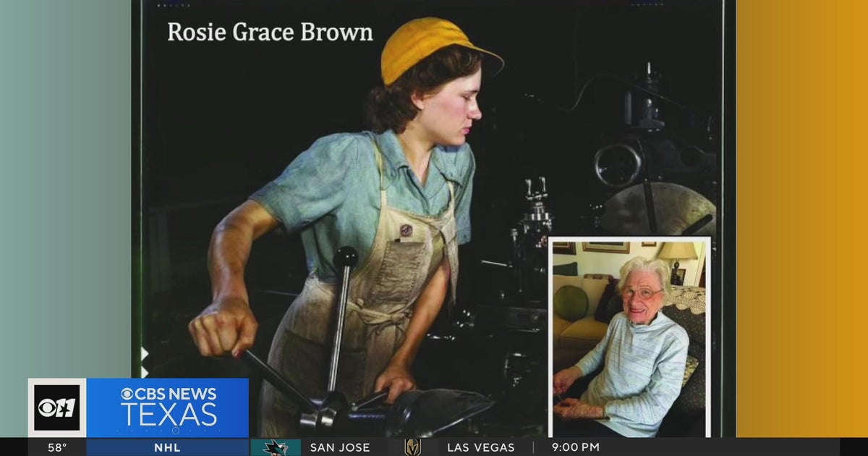Click the San Jose Sharks logo in ticker
The width and height of the screenshot is (868, 456).
pyautogui.click(x=276, y=447)
